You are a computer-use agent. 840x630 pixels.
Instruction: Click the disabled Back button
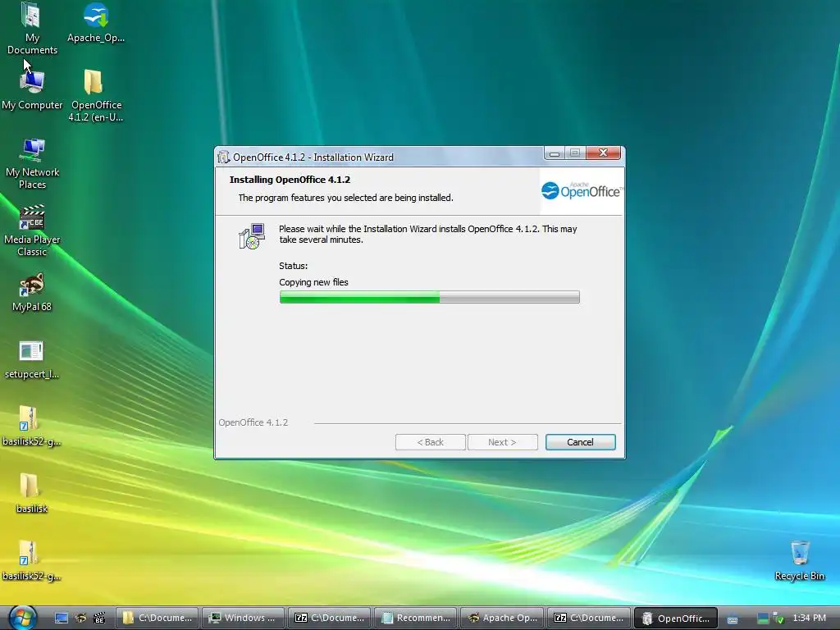point(430,442)
